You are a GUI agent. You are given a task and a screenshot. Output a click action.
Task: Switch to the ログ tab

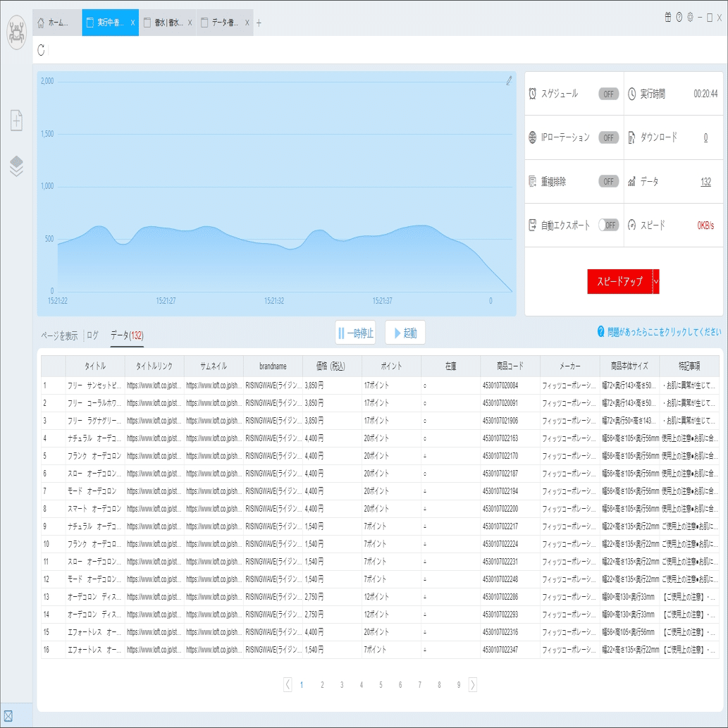[x=92, y=335]
